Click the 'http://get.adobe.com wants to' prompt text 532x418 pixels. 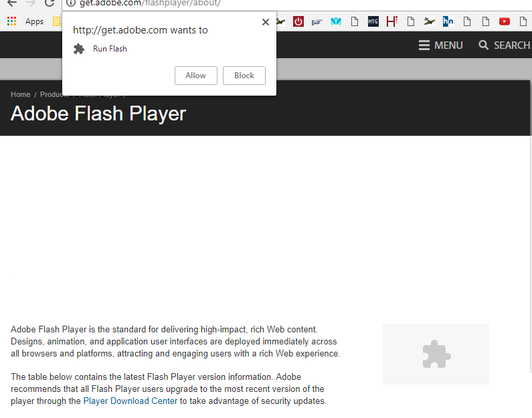[140, 30]
